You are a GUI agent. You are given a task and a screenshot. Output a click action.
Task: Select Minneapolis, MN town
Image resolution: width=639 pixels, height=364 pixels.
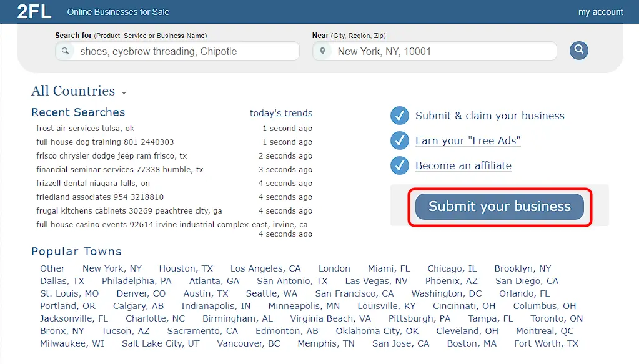tap(304, 306)
